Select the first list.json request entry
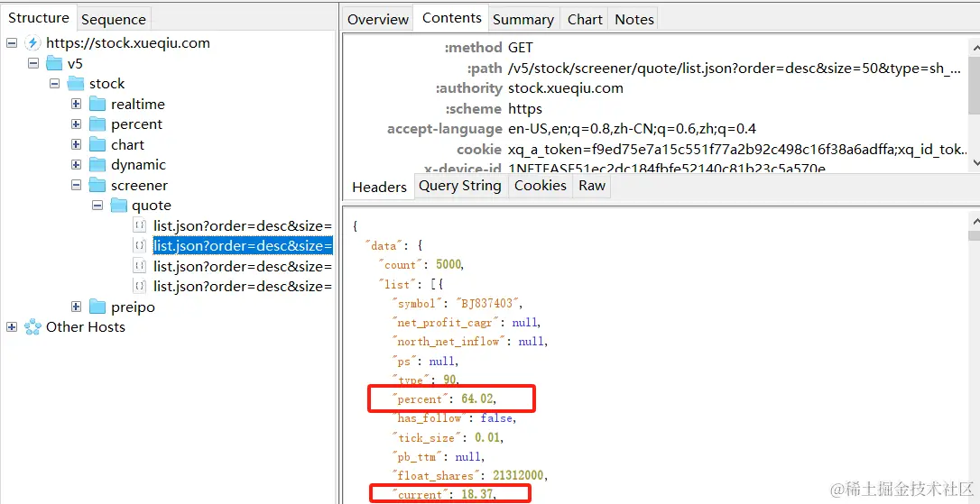980x504 pixels. 243,225
